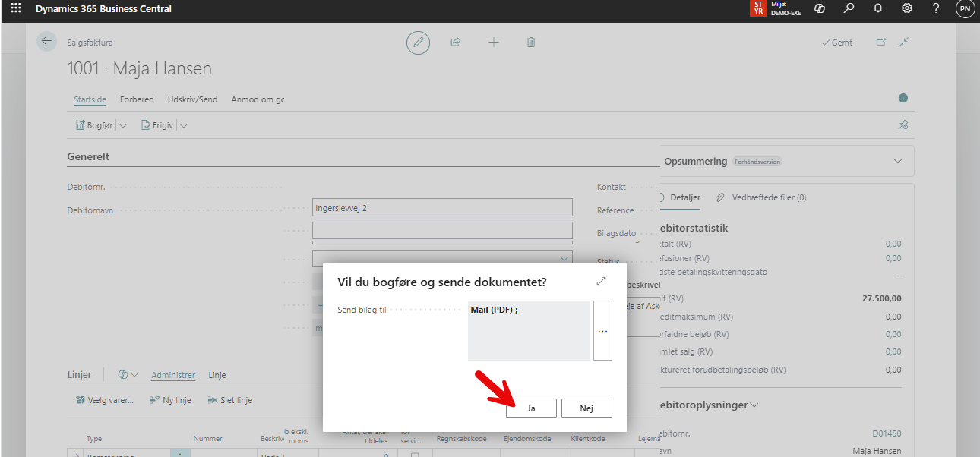Select the Detaljer FactBox tab
980x457 pixels.
coord(685,197)
